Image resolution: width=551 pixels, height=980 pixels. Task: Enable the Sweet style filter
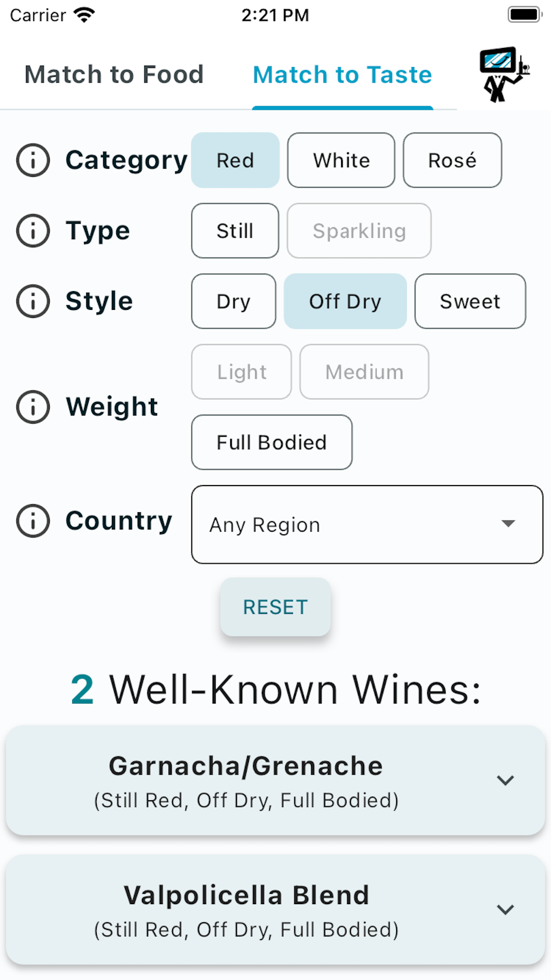click(x=470, y=301)
